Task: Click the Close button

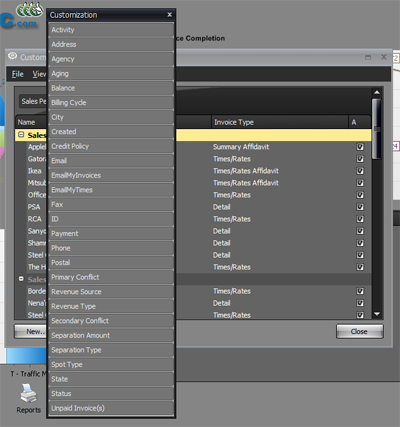Action: [360, 332]
